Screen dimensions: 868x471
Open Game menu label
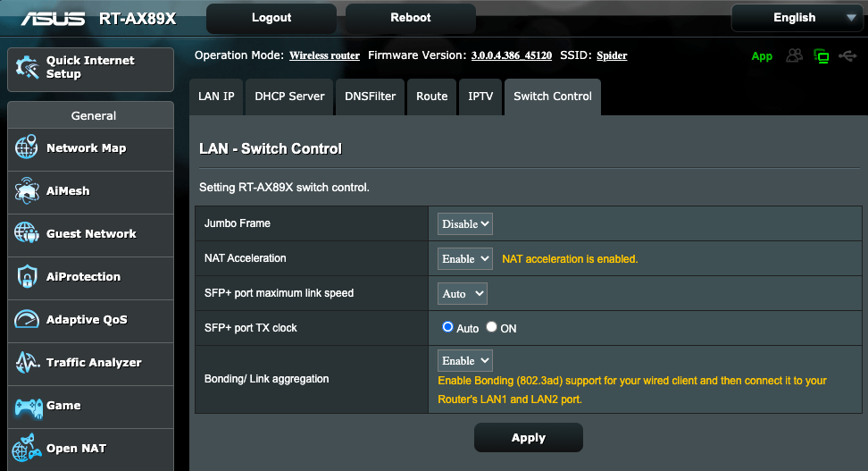[63, 406]
